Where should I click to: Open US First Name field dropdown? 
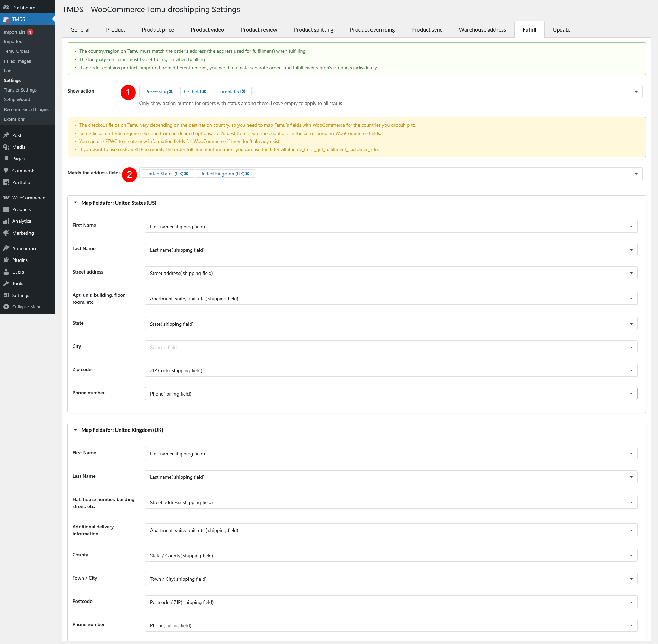coord(391,226)
